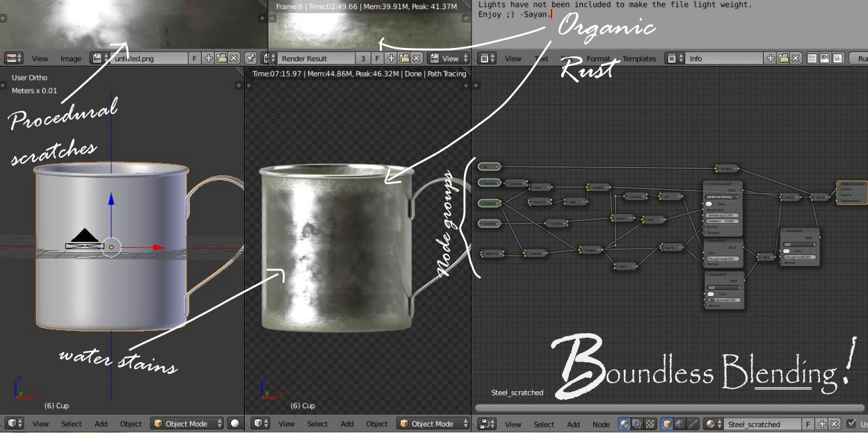Toggle syntax highlighting in text editor
The width and height of the screenshot is (868, 433).
(x=837, y=58)
